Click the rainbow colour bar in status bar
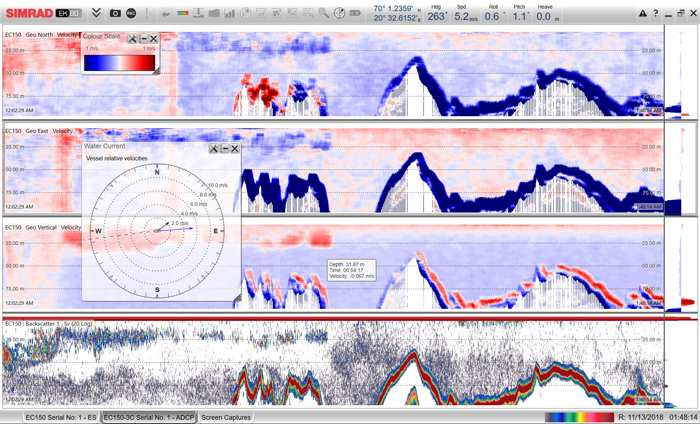700x424 pixels. (x=579, y=417)
